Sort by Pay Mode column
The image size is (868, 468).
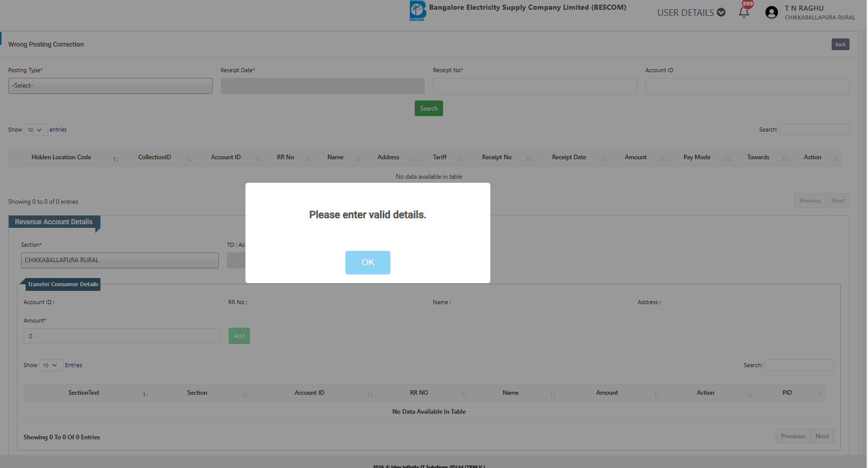pos(701,158)
